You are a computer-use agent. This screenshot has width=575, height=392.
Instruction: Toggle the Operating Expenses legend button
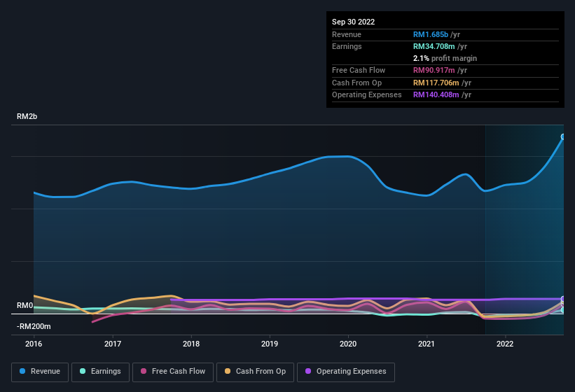pos(346,372)
